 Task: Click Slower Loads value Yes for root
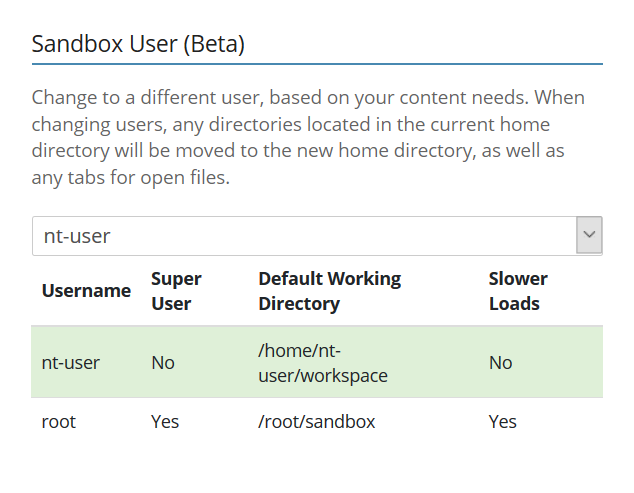click(503, 422)
